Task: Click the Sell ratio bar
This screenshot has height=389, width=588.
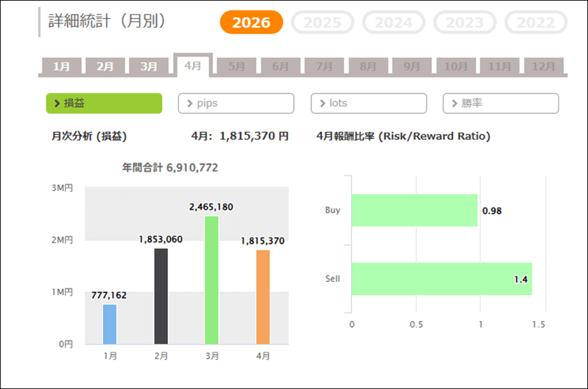Action: pos(442,279)
